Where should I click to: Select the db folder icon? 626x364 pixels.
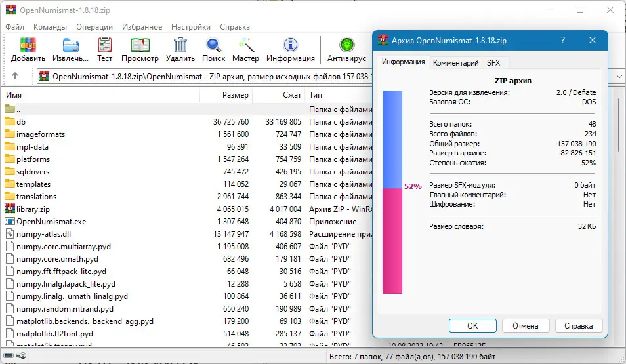point(10,122)
